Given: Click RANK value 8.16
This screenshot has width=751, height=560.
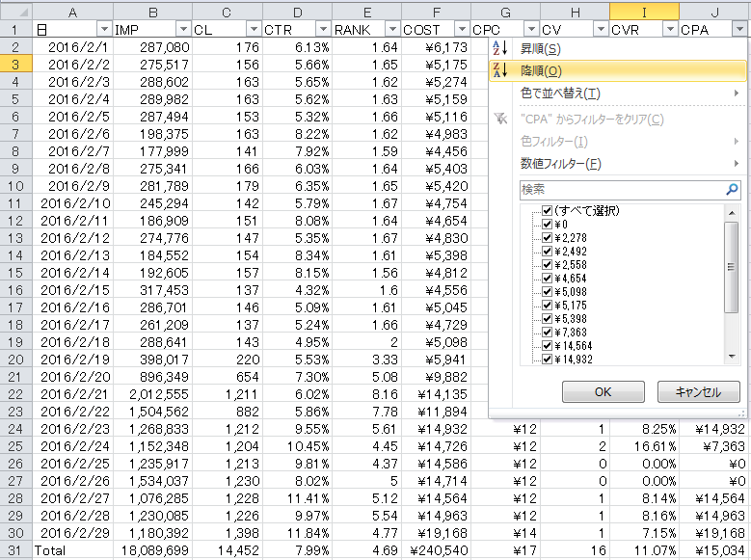Looking at the screenshot, I should pyautogui.click(x=367, y=394).
